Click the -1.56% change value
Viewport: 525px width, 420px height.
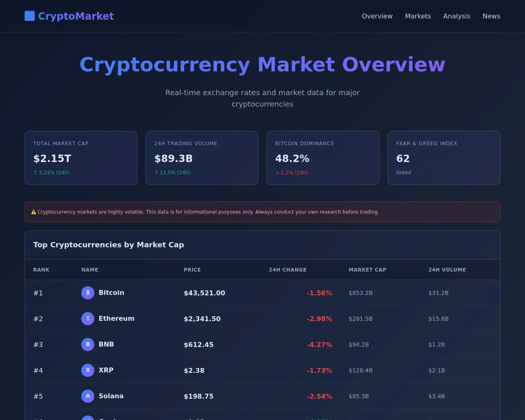point(320,293)
